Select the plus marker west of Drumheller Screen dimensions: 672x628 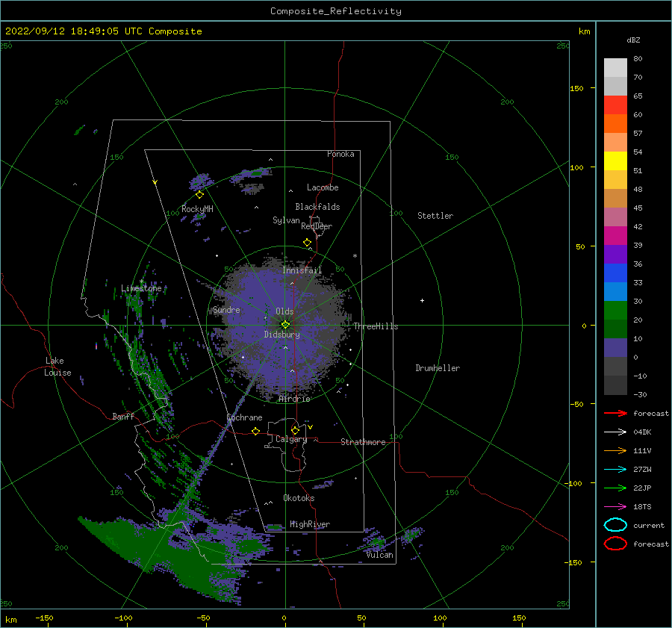pyautogui.click(x=422, y=300)
